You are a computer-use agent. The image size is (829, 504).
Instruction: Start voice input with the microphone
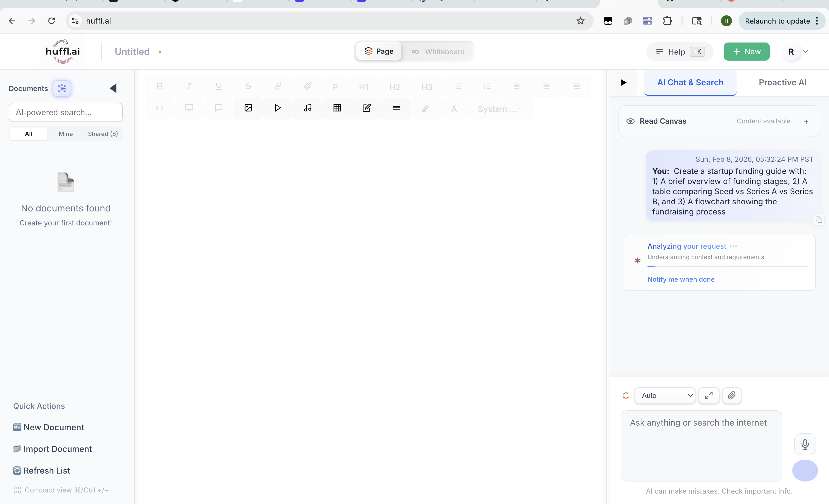[x=805, y=444]
